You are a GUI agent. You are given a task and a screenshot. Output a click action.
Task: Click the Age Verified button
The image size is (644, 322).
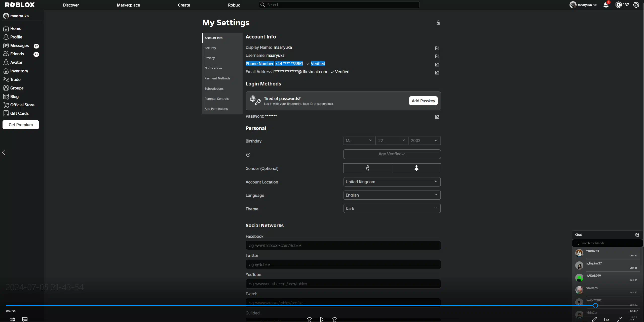point(392,154)
